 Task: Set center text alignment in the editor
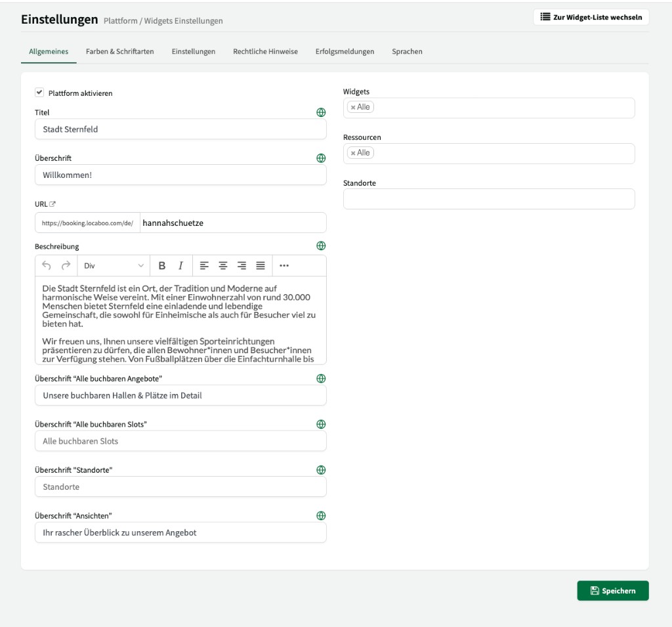pyautogui.click(x=223, y=265)
